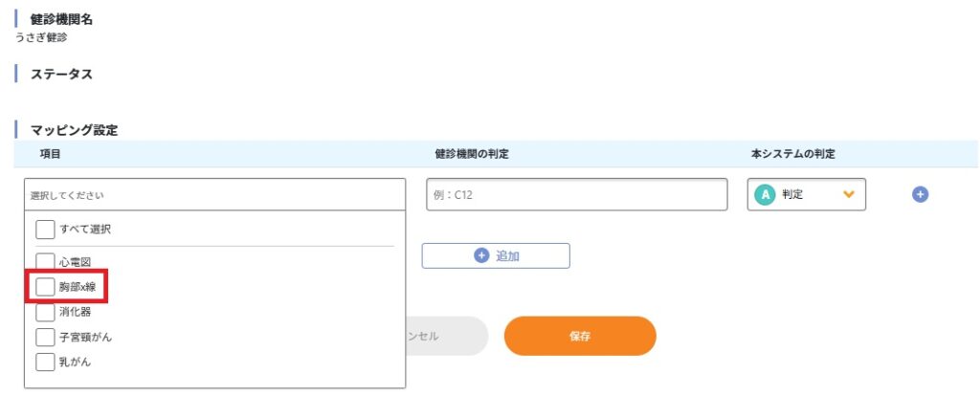Toggle the すべて選択 checkbox
Screen dimensions: 980x396
point(45,230)
